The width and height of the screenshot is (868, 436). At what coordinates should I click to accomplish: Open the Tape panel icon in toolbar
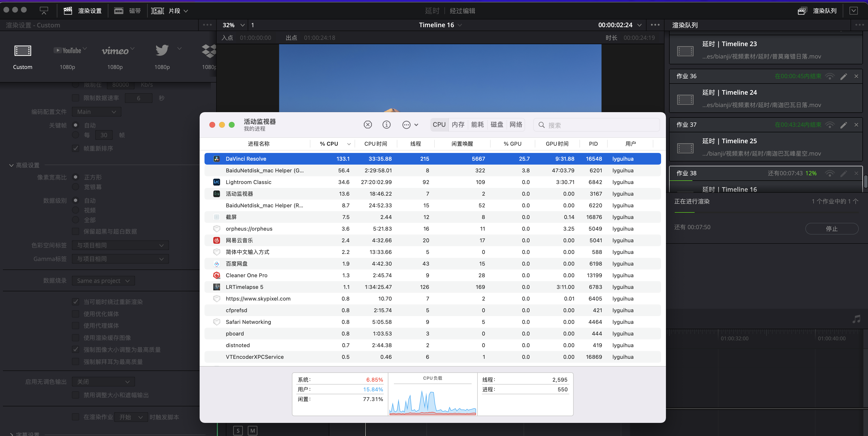tap(119, 11)
